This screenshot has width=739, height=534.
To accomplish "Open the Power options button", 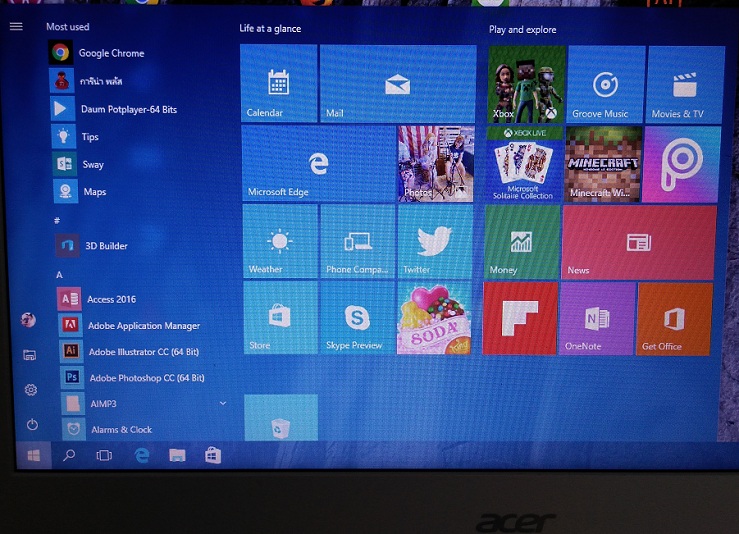I will click(x=32, y=425).
